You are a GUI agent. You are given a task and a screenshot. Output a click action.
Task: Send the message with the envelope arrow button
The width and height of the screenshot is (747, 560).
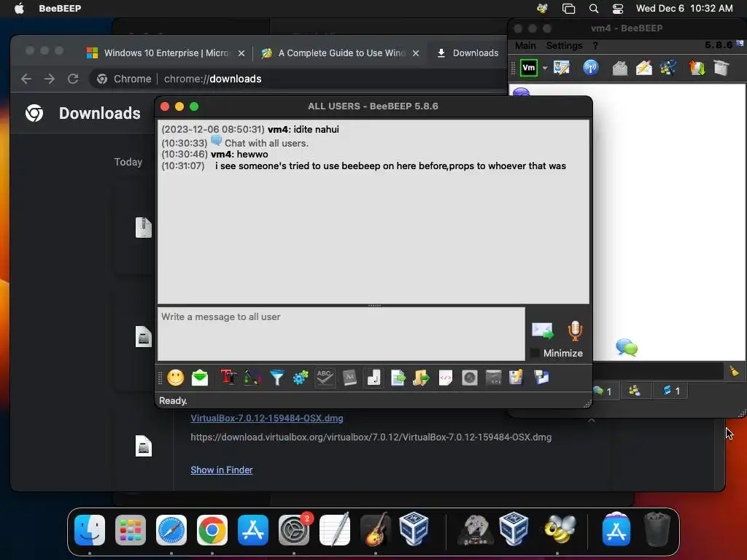543,330
